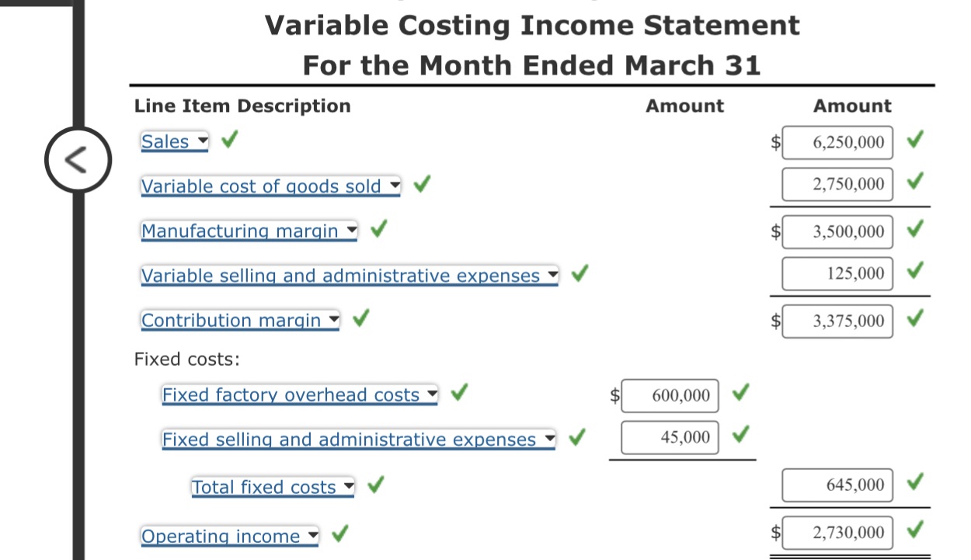Click the checkmark next to the 6,250,000 amount
971x560 pixels.
pos(914,140)
